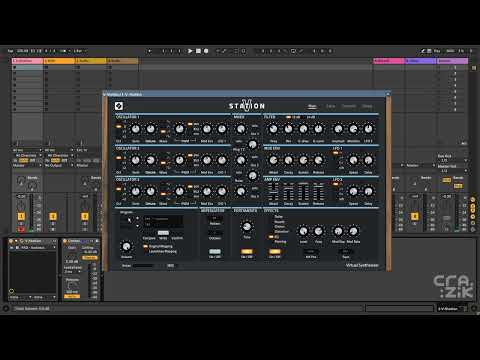Click the Mixer Osc 1 level knob
Screen dimensions: 480x360
(x=241, y=129)
